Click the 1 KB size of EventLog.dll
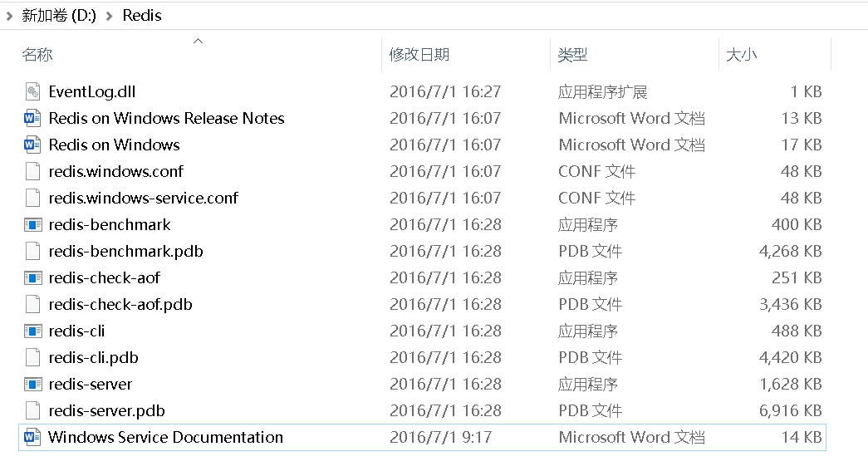The height and width of the screenshot is (466, 868). (x=806, y=91)
